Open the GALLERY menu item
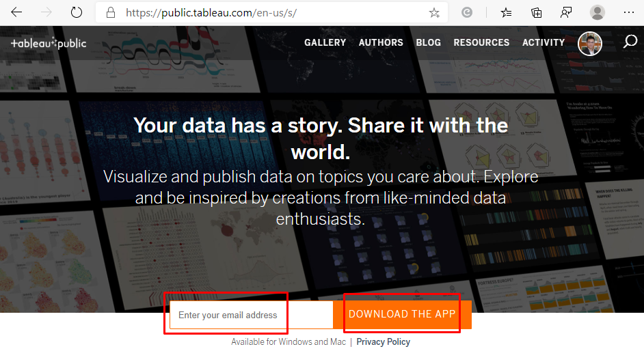The height and width of the screenshot is (351, 644). [325, 42]
